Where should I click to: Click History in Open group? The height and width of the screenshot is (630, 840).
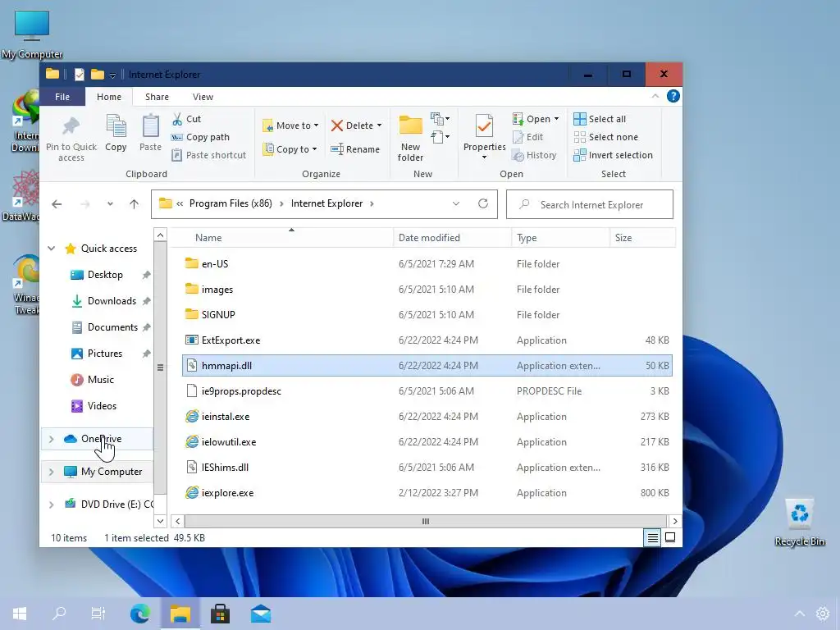point(535,155)
